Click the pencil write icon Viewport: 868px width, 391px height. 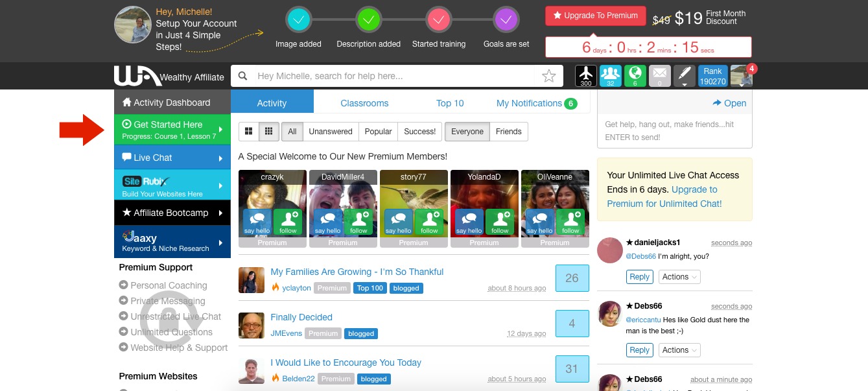(x=685, y=76)
